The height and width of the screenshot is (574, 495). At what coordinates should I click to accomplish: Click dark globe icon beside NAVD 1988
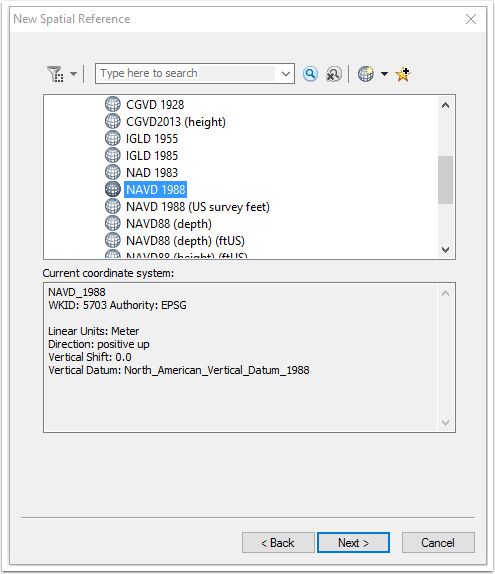113,189
